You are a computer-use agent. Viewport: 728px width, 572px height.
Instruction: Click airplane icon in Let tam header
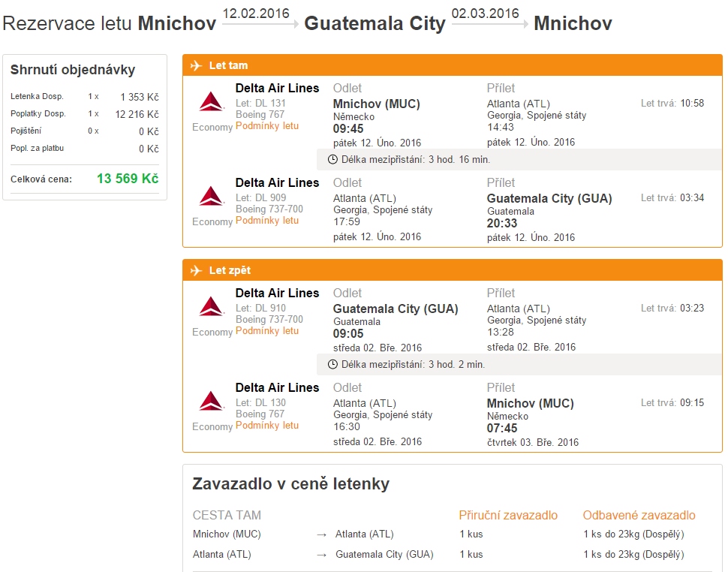pyautogui.click(x=197, y=65)
